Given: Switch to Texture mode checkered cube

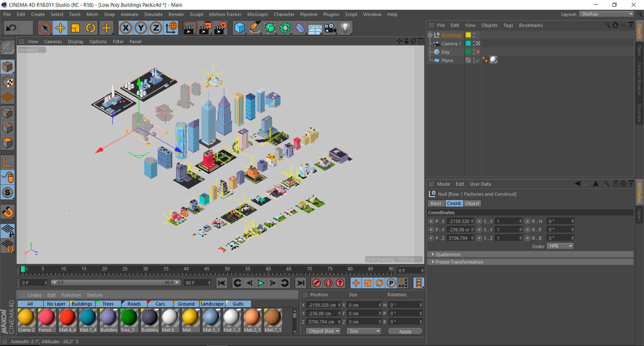Looking at the screenshot, I should 8,82.
